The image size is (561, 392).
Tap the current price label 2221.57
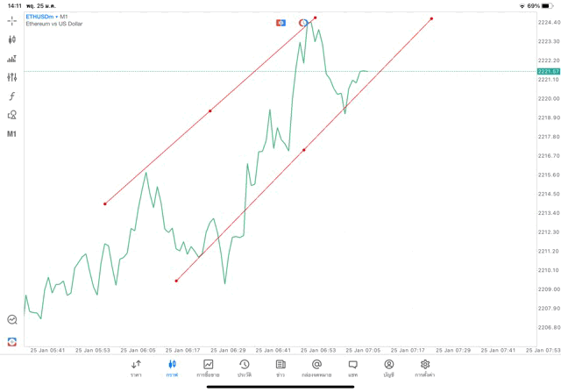pos(548,71)
